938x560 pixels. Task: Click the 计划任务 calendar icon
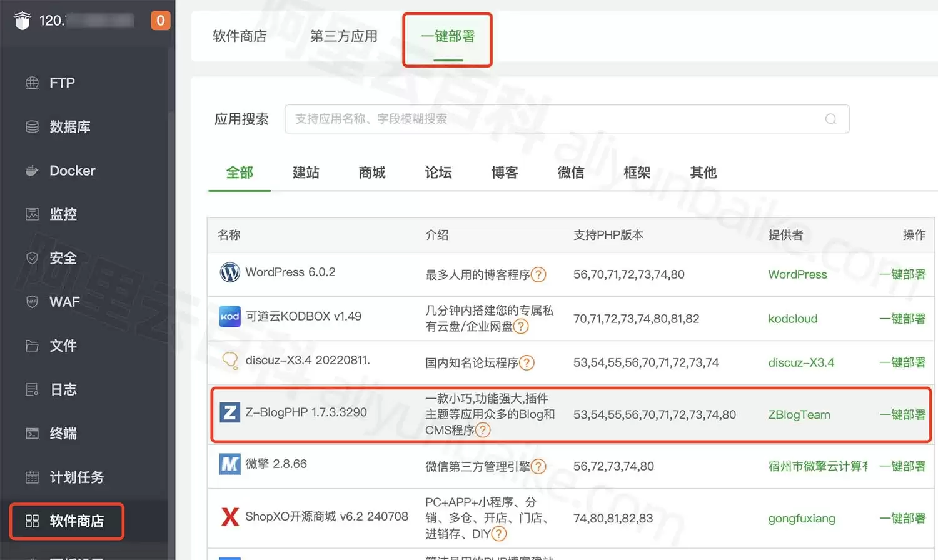[x=32, y=477]
